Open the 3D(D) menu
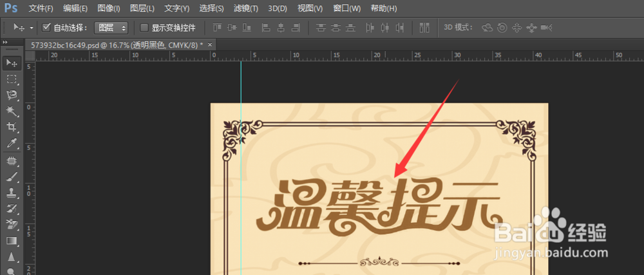644x275 pixels. pos(278,8)
